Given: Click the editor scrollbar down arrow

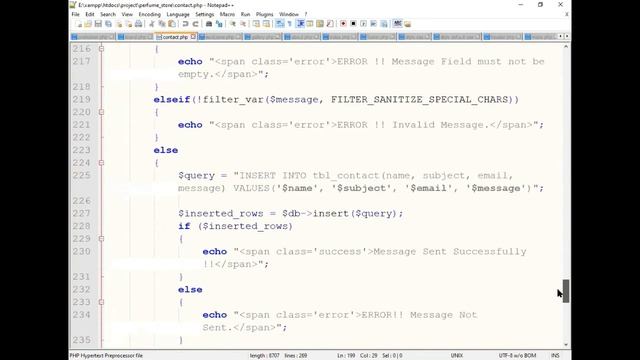Looking at the screenshot, I should [x=566, y=344].
